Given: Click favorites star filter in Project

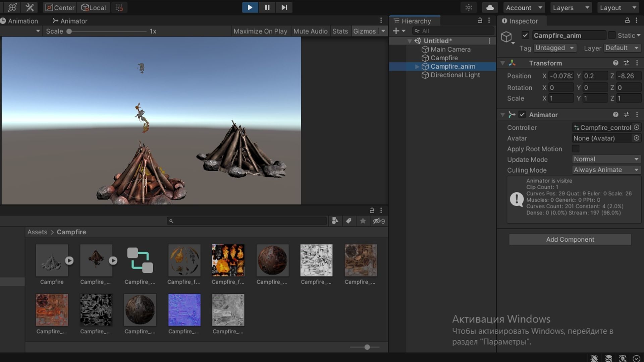Looking at the screenshot, I should point(363,221).
